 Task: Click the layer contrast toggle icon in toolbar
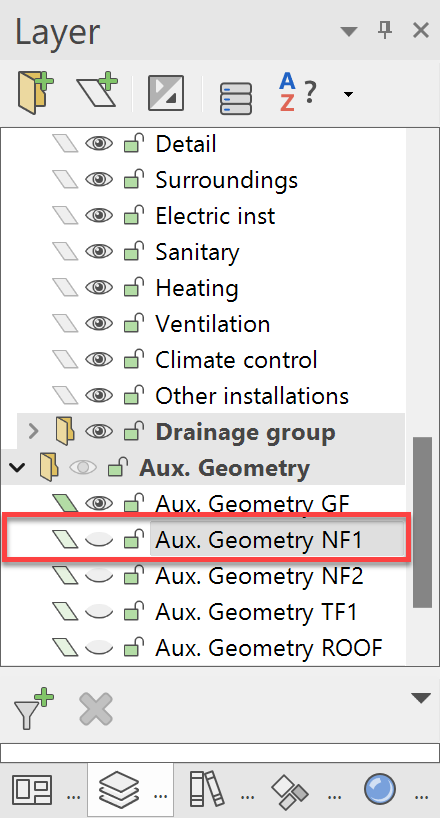click(166, 93)
